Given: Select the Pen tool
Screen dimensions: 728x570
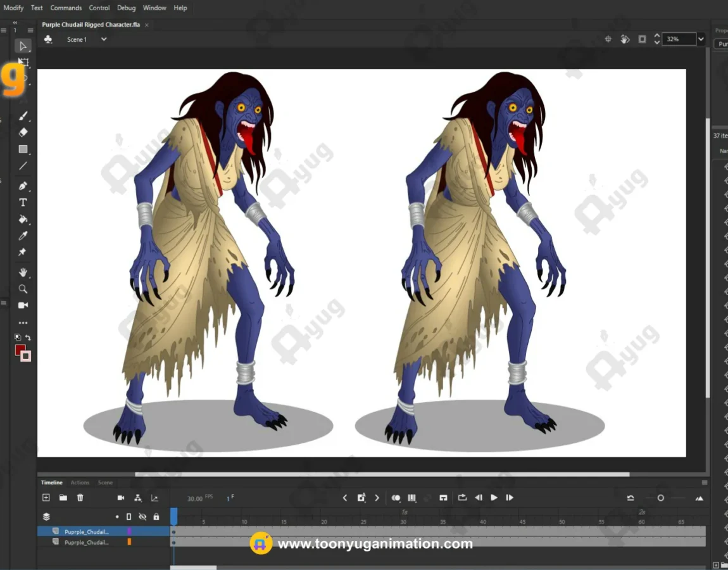Looking at the screenshot, I should pos(23,186).
